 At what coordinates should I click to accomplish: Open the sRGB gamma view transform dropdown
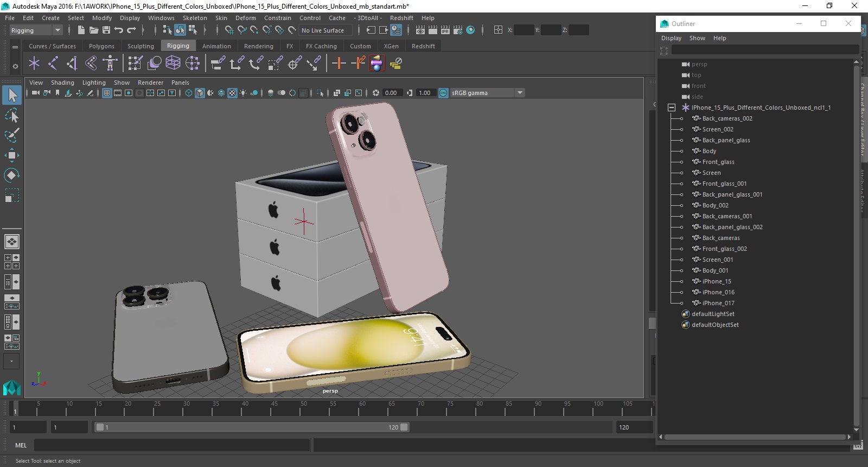488,93
